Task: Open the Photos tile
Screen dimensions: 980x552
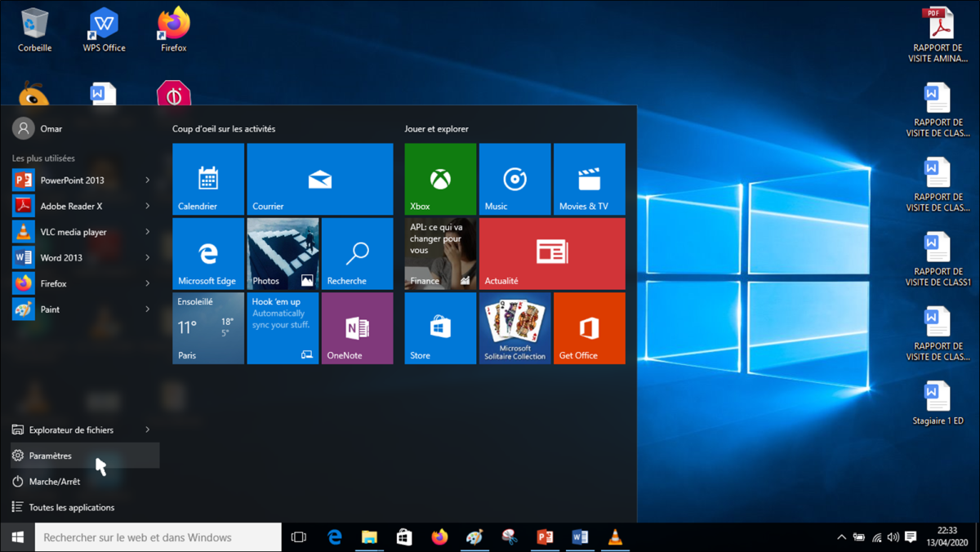Action: (283, 253)
